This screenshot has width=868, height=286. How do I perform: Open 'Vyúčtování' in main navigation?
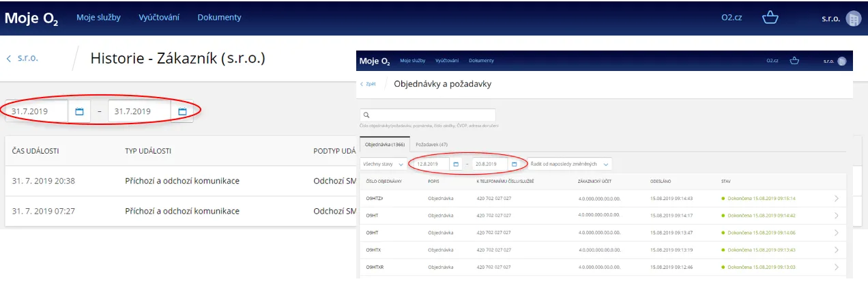(158, 18)
